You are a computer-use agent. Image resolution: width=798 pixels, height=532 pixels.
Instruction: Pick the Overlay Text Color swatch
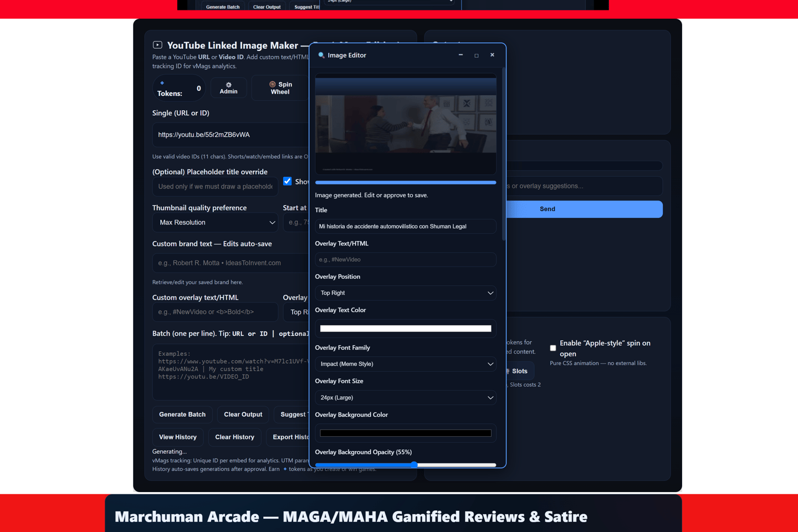406,329
